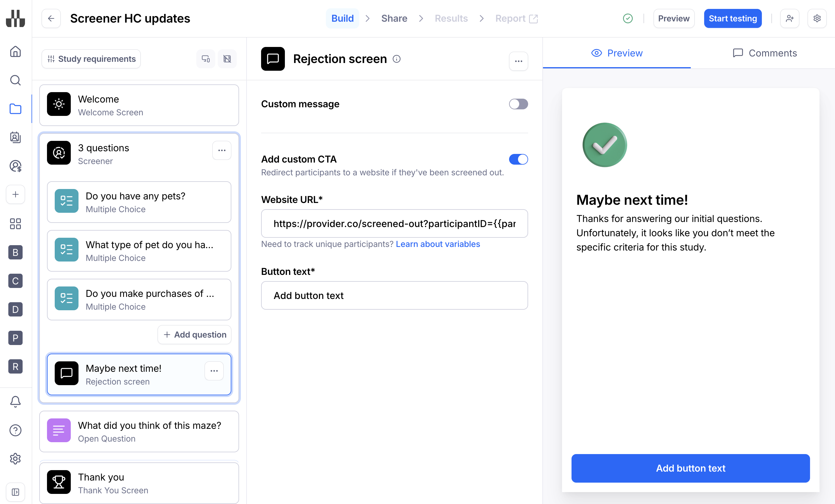Open the invite collaborator icon

(x=789, y=18)
